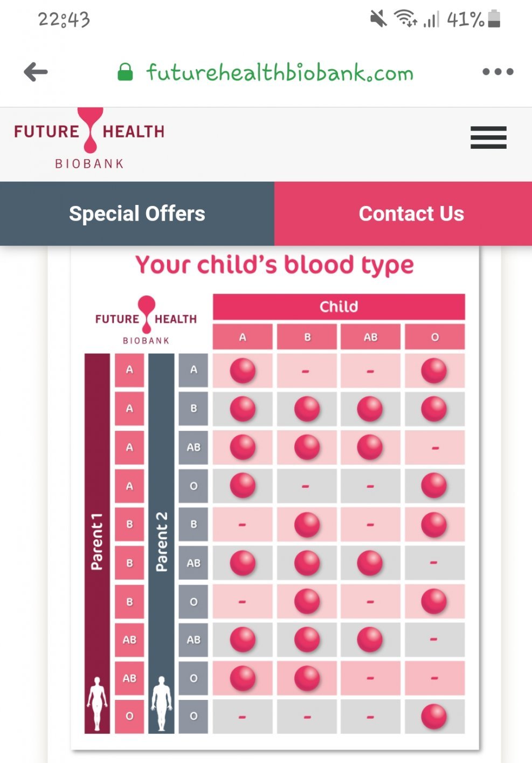
Task: Tap the futurehealthbiobank.com address bar
Action: 280,72
